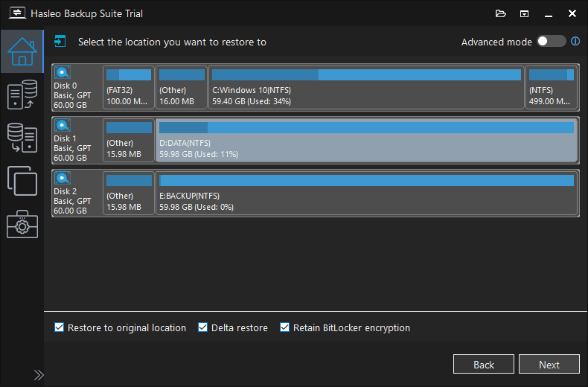Select the NTFS 499.00 MB partition
The image size is (588, 387).
pos(552,87)
